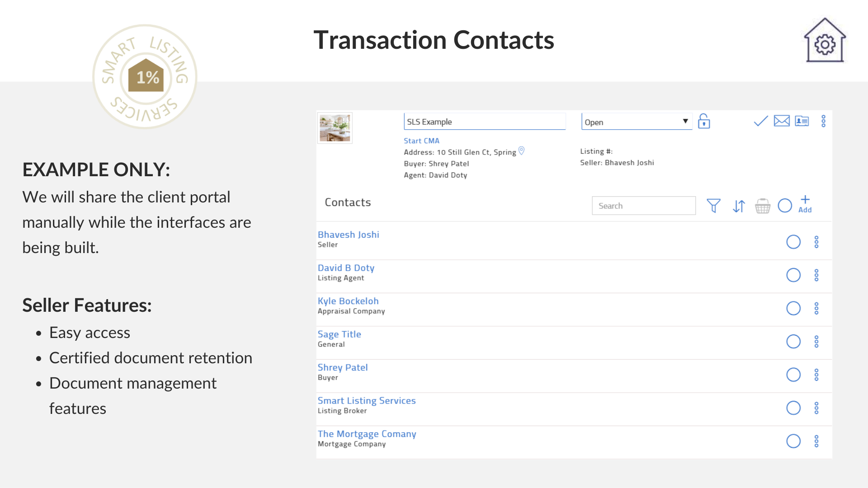Open the envelope email icon

[782, 121]
